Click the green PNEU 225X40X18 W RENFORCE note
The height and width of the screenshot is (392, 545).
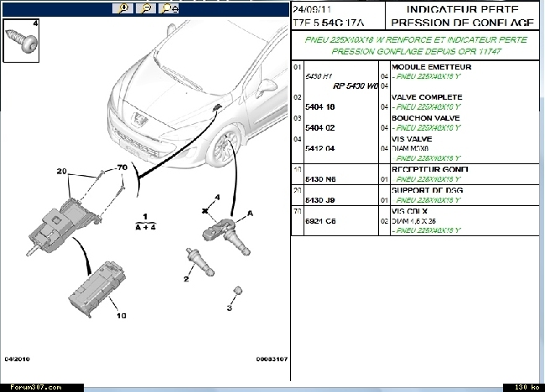point(416,45)
